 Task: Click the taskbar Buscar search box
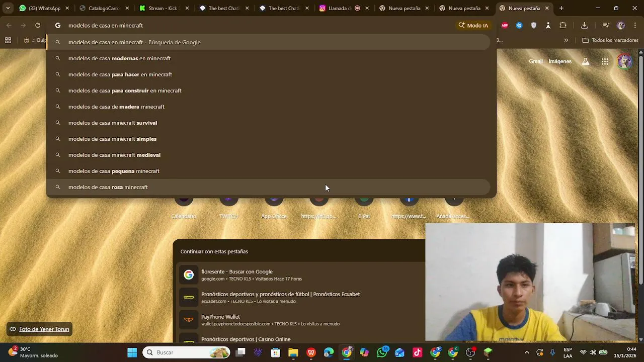(187, 352)
